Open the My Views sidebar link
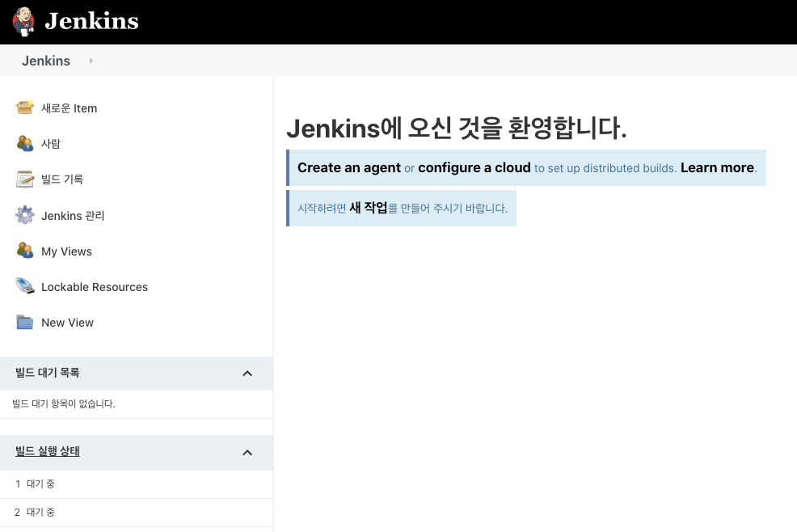The width and height of the screenshot is (797, 532). point(66,251)
